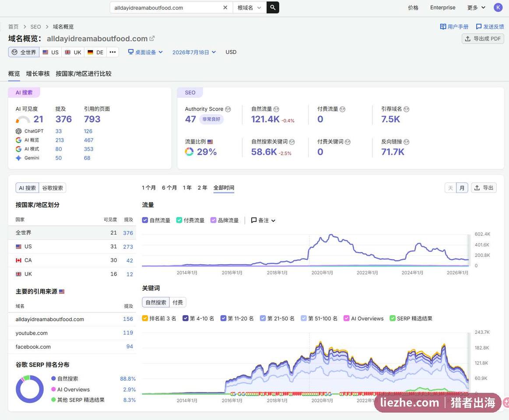Viewport: 509px width, 420px height.
Task: Click the export PDF upload icon
Action: (x=467, y=38)
